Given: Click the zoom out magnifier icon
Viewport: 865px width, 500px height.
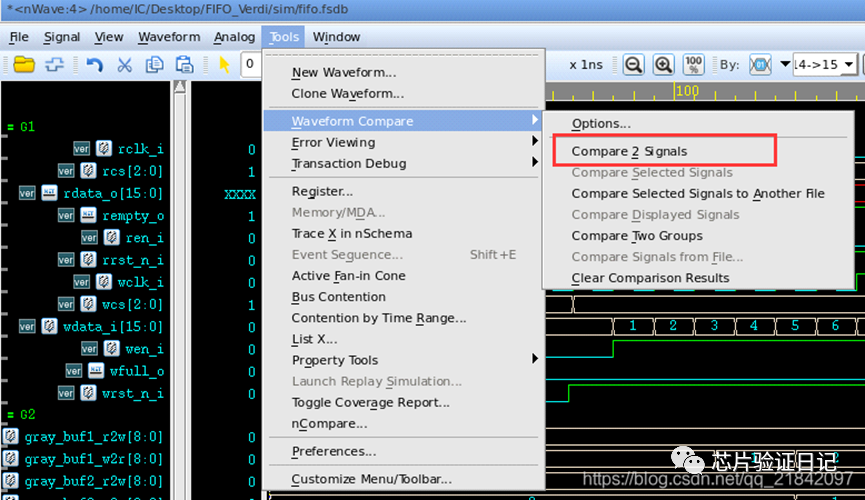Looking at the screenshot, I should (633, 65).
